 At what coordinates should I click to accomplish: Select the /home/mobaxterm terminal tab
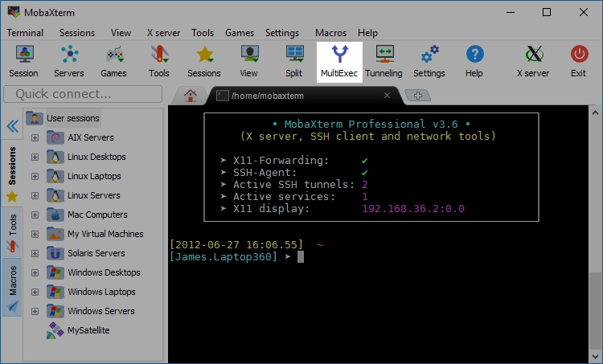pyautogui.click(x=304, y=96)
